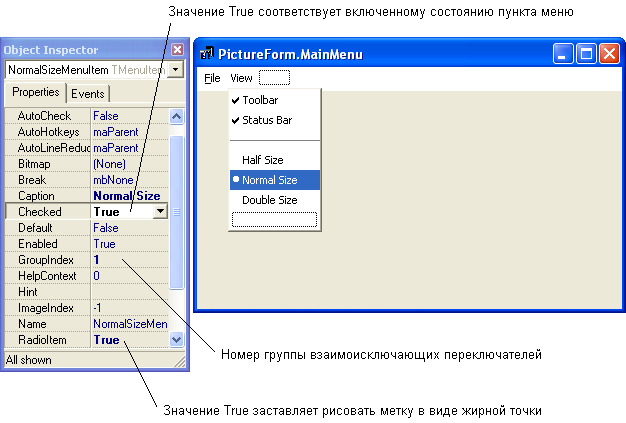This screenshot has width=626, height=423.
Task: Click the PictureForm.MainMenu title bar icon
Action: pos(208,54)
